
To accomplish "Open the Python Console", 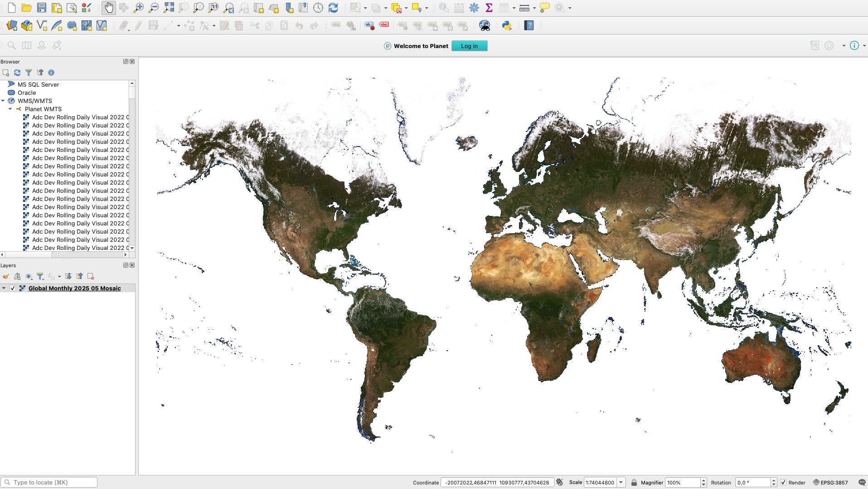I will click(x=507, y=25).
